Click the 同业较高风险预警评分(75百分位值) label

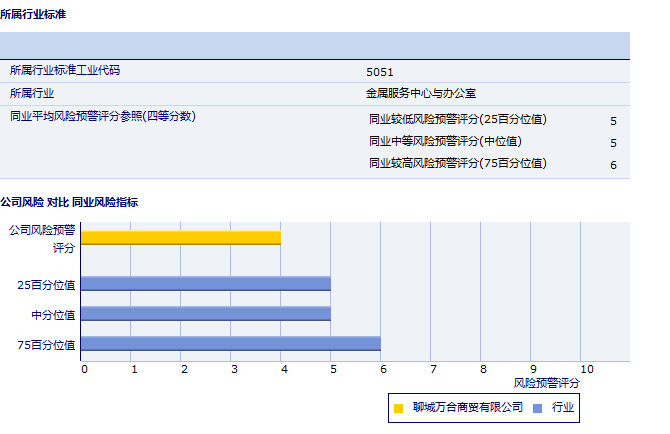(457, 164)
